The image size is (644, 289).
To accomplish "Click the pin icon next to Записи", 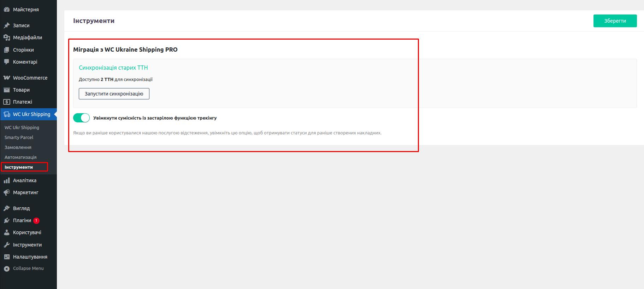I will tap(7, 25).
